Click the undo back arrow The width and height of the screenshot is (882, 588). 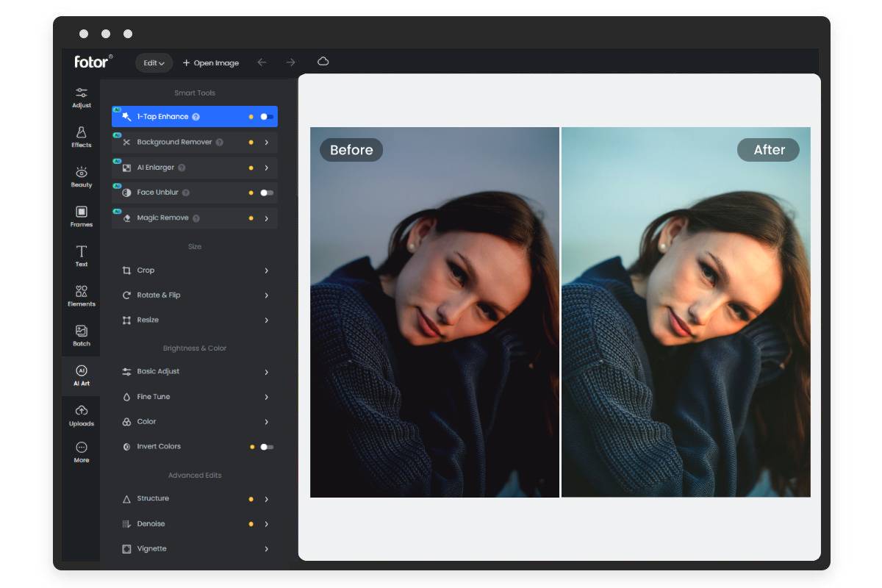[x=262, y=62]
